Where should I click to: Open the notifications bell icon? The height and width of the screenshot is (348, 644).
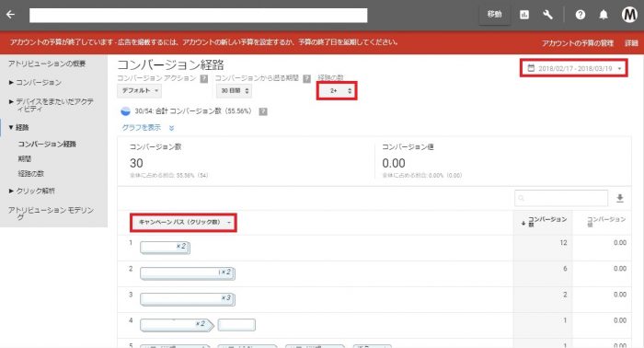pyautogui.click(x=604, y=15)
